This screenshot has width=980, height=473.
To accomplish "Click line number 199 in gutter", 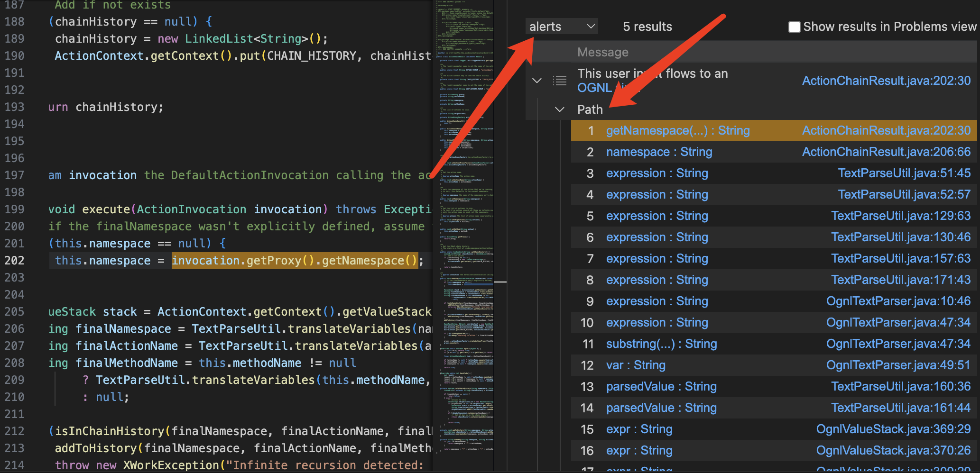I will coord(14,209).
